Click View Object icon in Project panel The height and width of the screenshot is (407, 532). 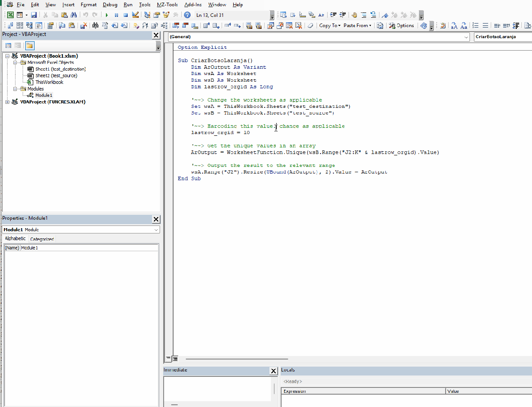tap(18, 45)
